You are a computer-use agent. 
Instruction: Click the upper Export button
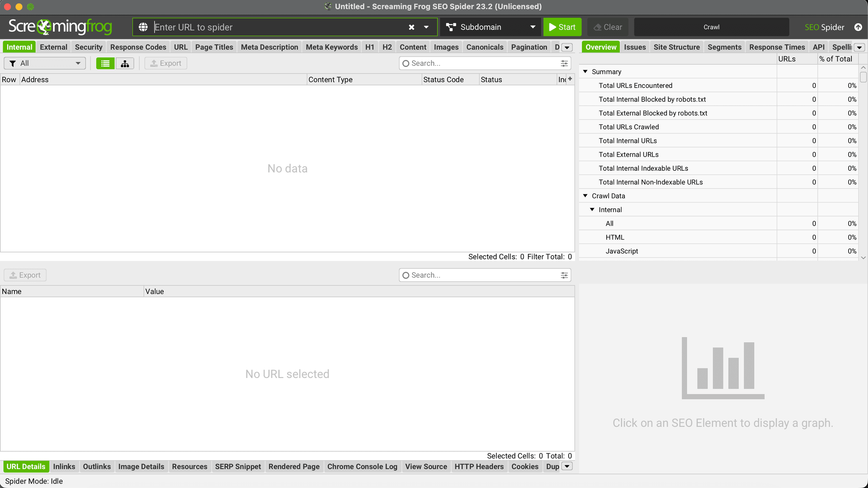pyautogui.click(x=166, y=63)
